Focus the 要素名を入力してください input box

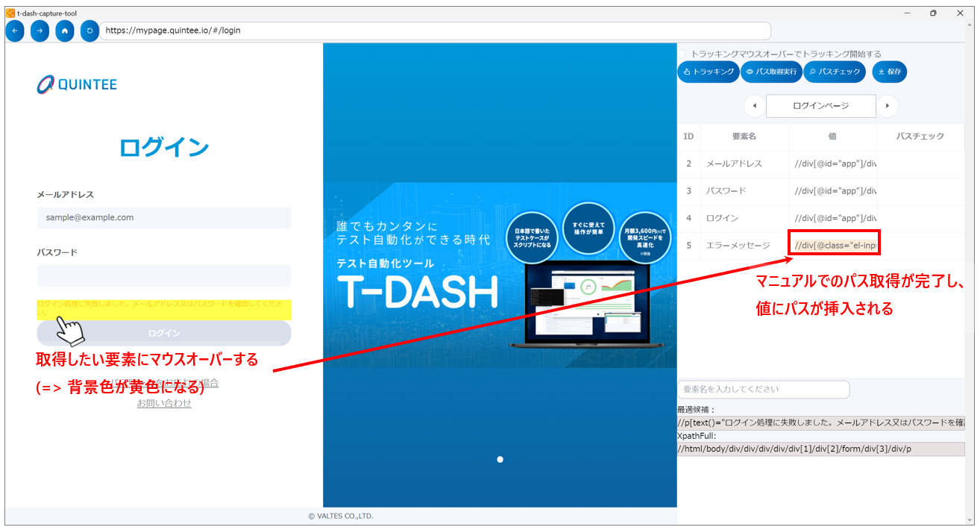tap(764, 389)
